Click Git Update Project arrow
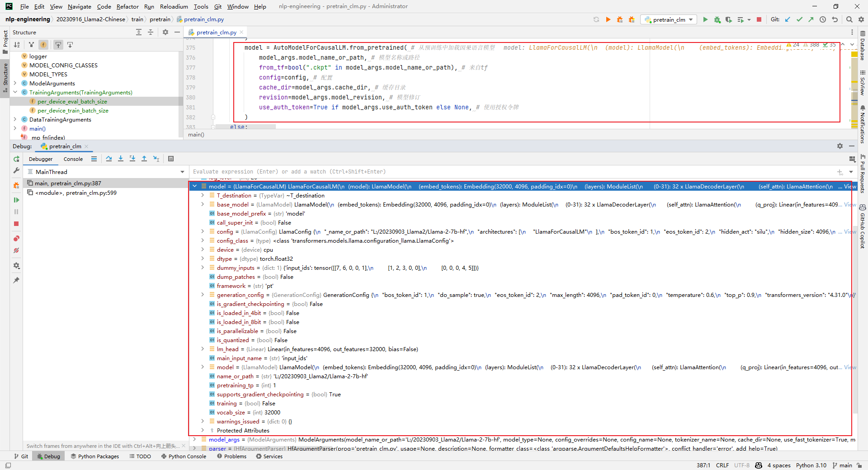 pos(788,19)
